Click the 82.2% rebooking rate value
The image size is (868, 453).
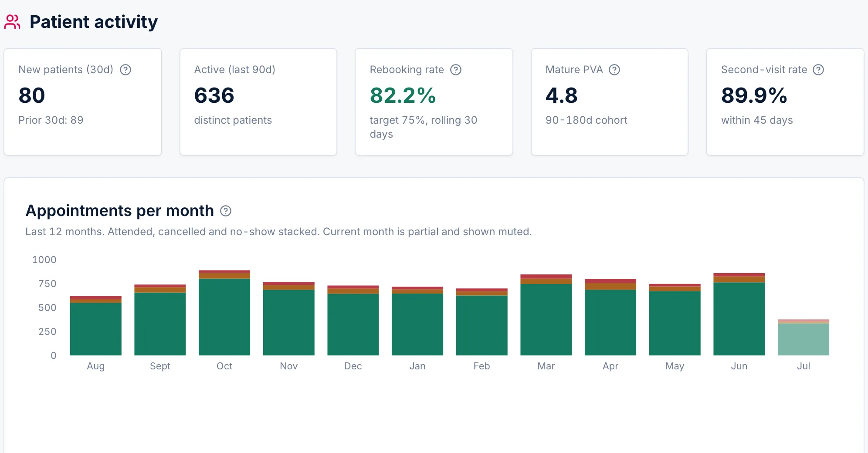pos(403,95)
